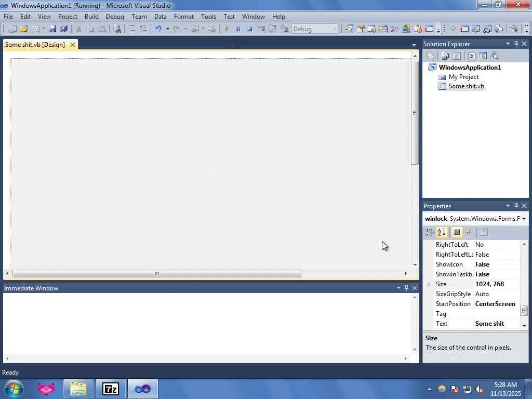Open the Undo history dropdown arrow
Screen dimensions: 532x399
tap(168, 29)
